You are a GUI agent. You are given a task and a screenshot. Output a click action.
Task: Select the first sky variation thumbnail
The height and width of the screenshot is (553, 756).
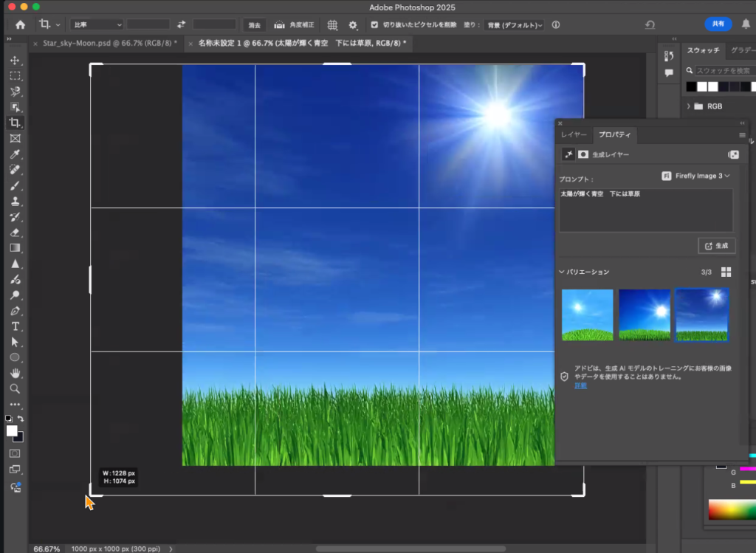[587, 315]
